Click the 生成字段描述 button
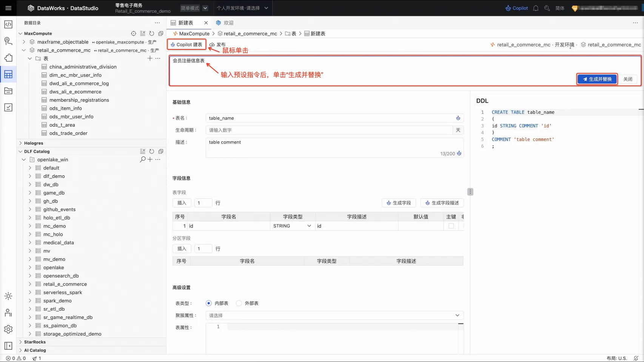 click(442, 203)
